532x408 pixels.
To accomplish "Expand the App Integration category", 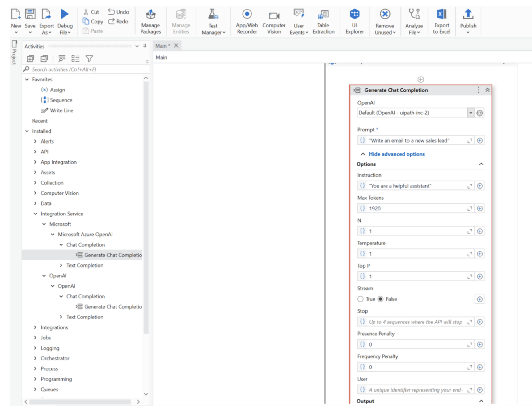I will click(35, 162).
